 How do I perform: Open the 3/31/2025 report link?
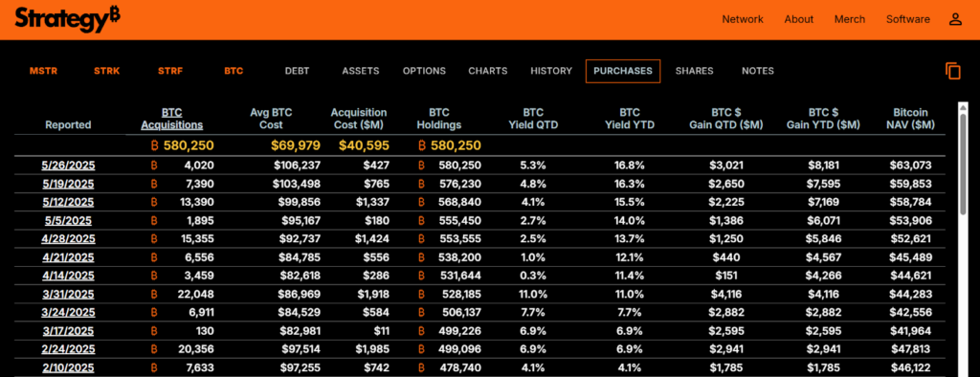[x=68, y=294]
